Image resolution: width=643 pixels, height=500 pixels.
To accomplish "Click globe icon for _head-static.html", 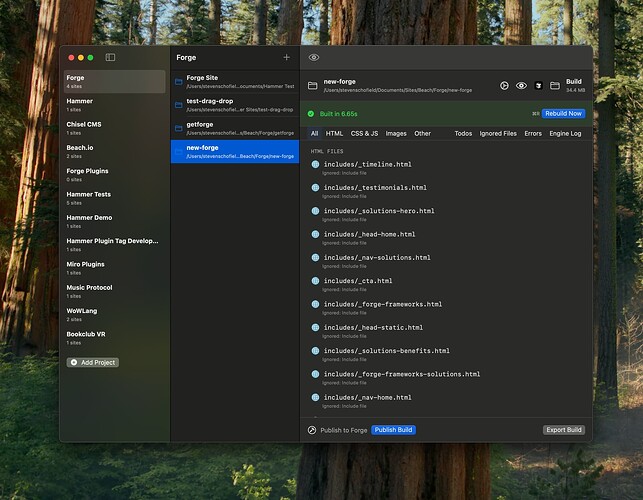I will point(315,327).
